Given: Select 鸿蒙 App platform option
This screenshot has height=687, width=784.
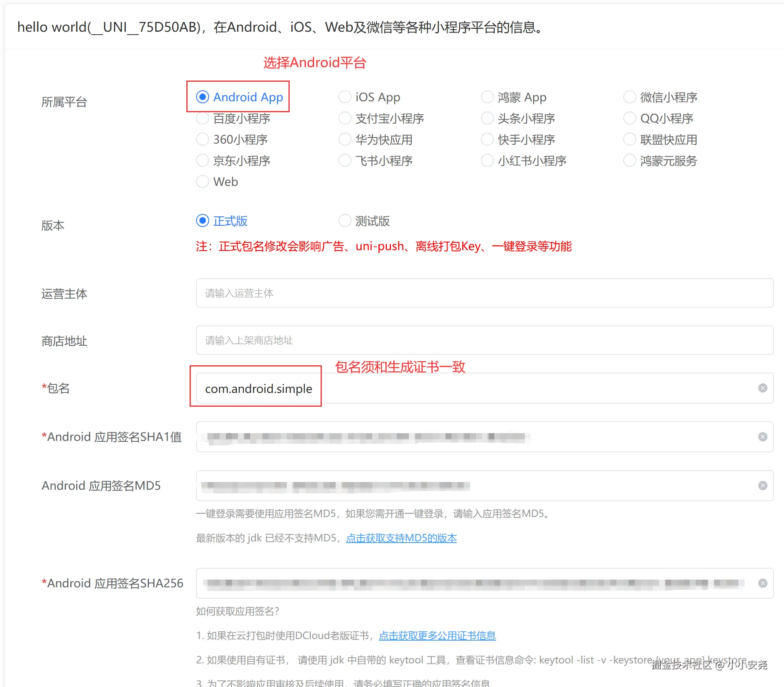Looking at the screenshot, I should coord(487,97).
